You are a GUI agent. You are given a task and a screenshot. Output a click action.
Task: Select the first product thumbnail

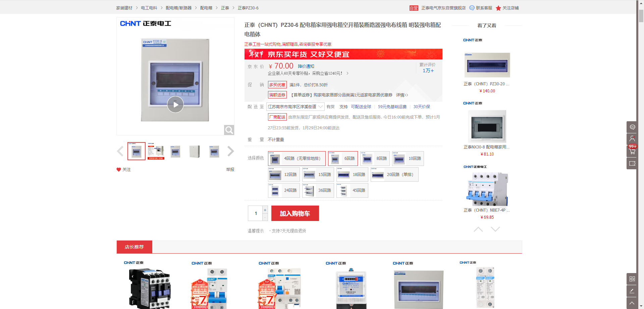pyautogui.click(x=137, y=151)
